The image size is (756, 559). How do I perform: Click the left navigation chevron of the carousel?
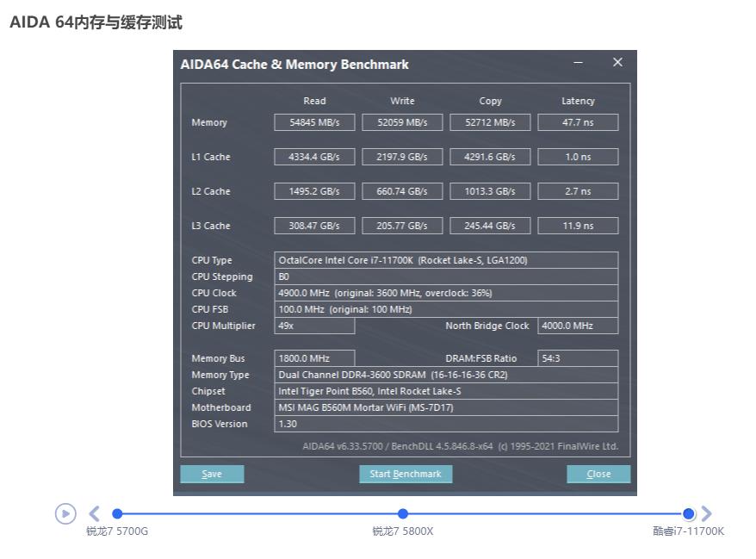click(95, 513)
